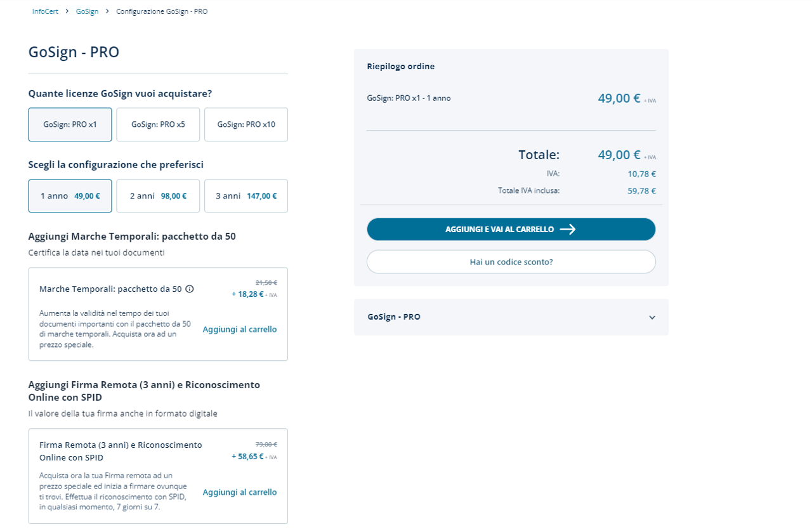This screenshot has height=529, width=812.
Task: Choose the 2 anni 98,00 € plan
Action: [x=158, y=196]
